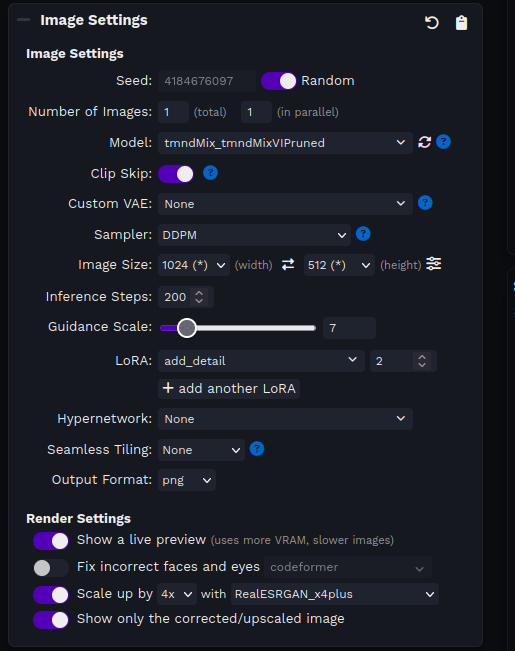Toggle Random seed switch

pos(278,81)
